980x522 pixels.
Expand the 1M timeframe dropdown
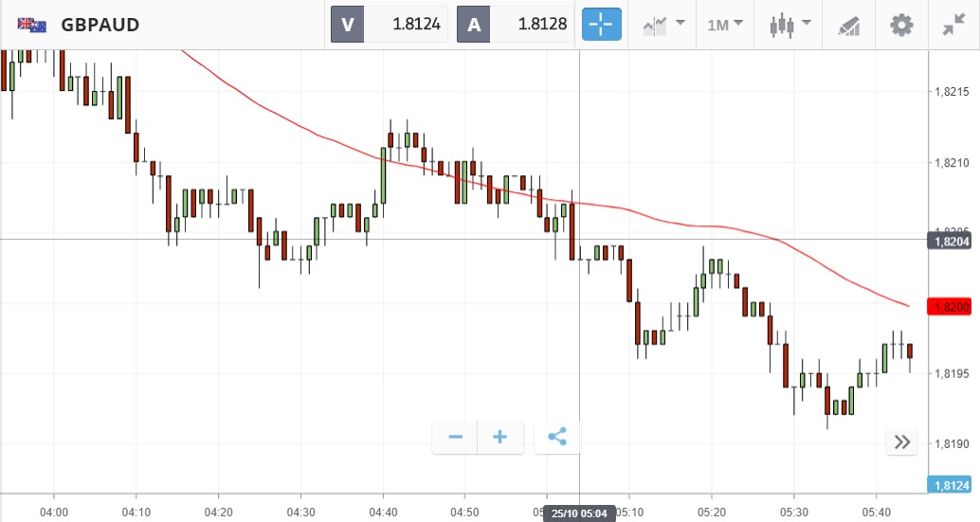click(x=725, y=25)
